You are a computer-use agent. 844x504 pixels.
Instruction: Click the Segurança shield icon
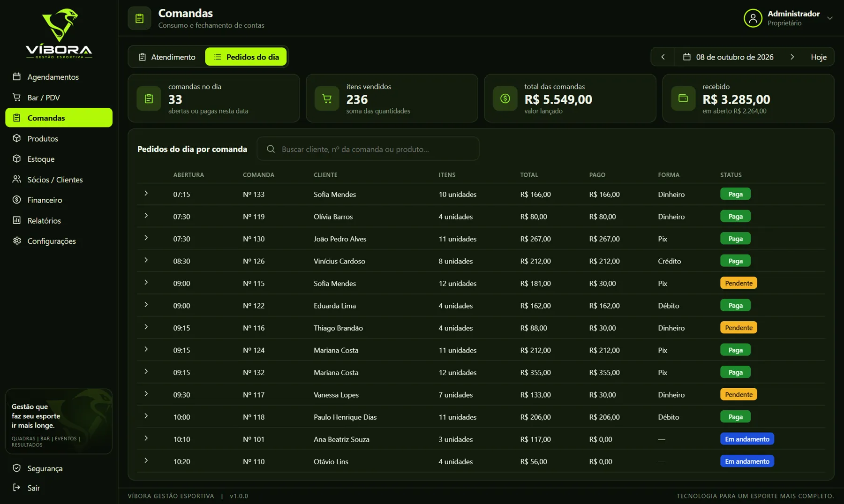(17, 468)
